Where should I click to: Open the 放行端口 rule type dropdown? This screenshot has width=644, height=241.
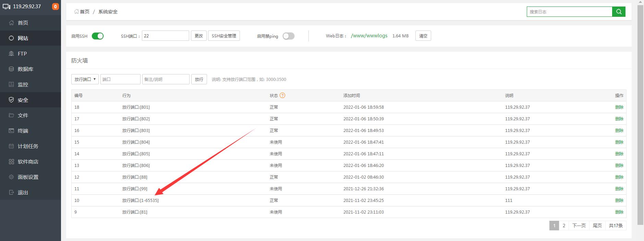85,79
